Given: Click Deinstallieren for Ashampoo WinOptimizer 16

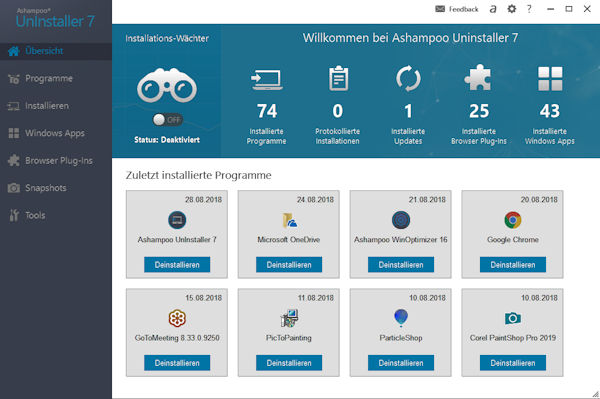Looking at the screenshot, I should (401, 264).
